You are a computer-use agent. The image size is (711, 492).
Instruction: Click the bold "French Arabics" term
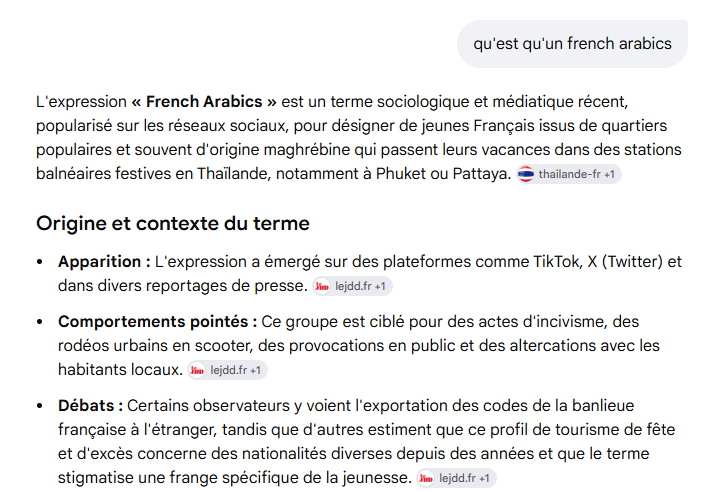click(204, 102)
